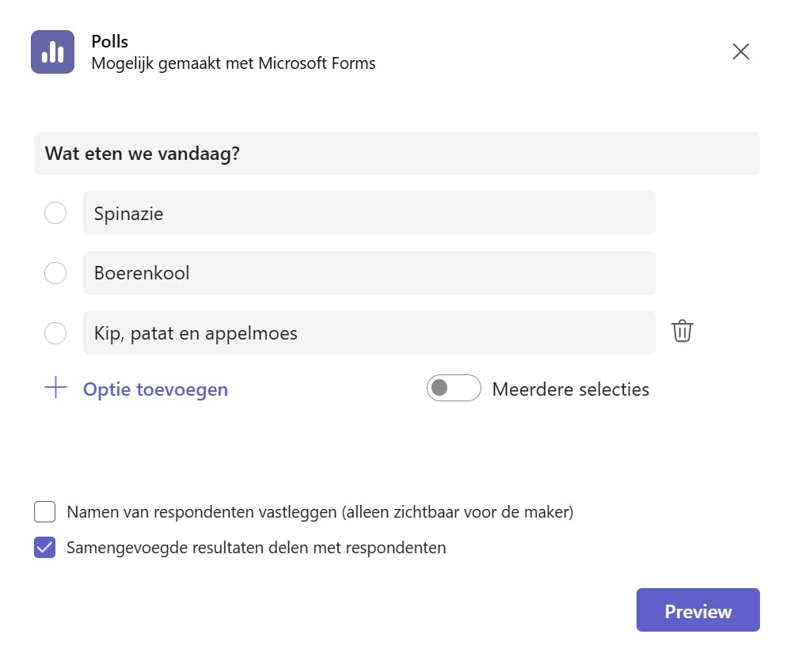Enable the 'Meerdere selecties' toggle switch
The width and height of the screenshot is (798, 672).
click(454, 389)
